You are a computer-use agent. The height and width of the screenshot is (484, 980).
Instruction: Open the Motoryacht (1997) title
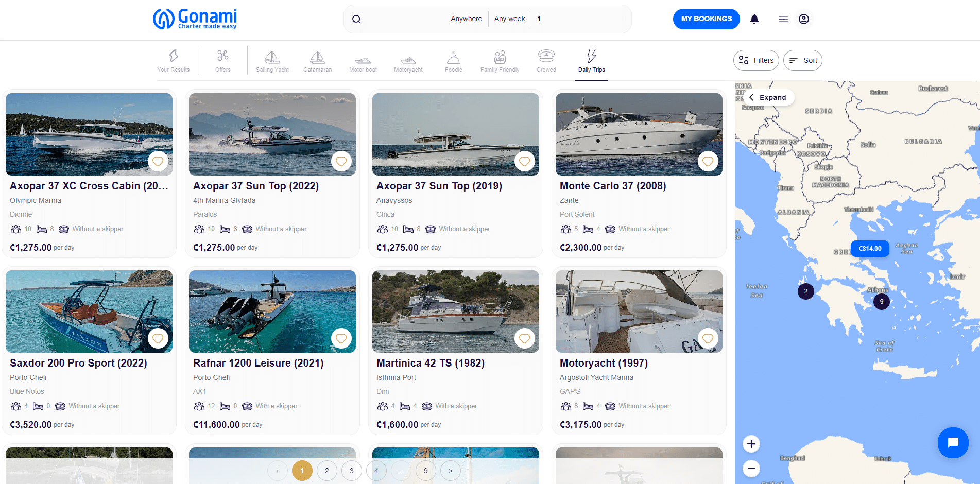tap(604, 363)
